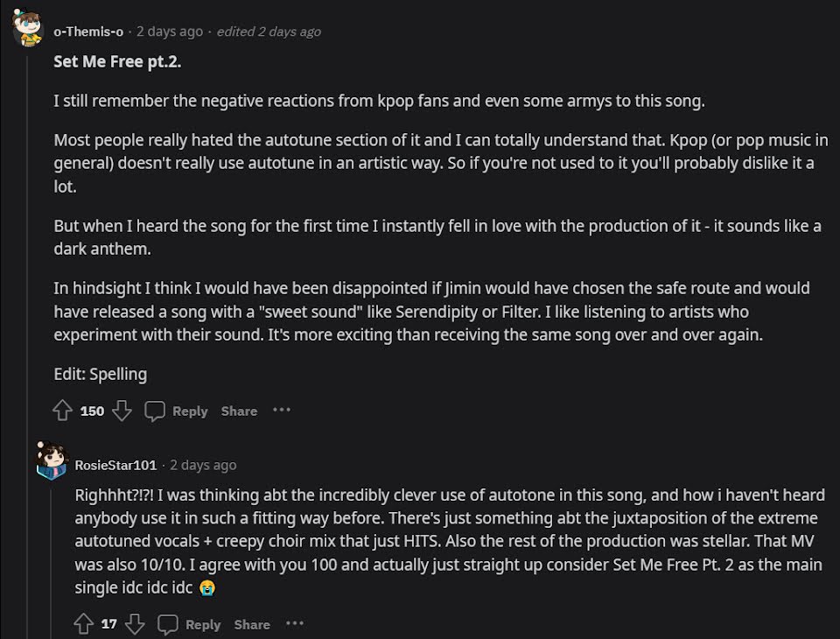This screenshot has height=639, width=840.
Task: Downvote RosieStar101's reply
Action: point(134,624)
